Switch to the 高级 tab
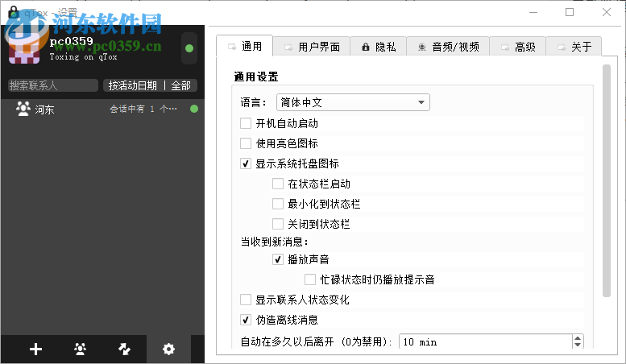 [x=518, y=47]
